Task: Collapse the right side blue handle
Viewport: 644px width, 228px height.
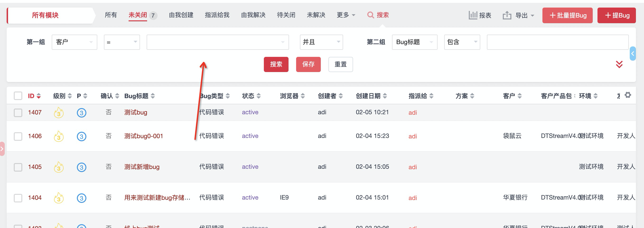Action: pos(633,53)
